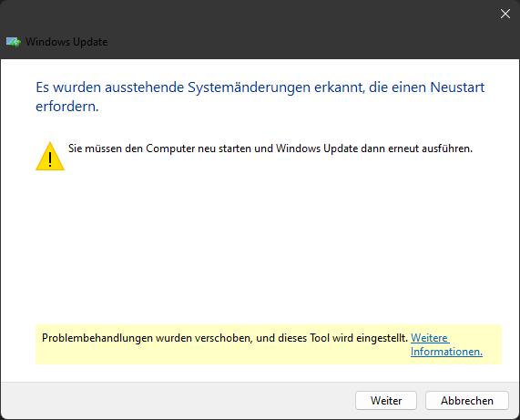Click the yellow warning triangle icon
Image resolution: width=520 pixels, height=420 pixels.
(50, 157)
